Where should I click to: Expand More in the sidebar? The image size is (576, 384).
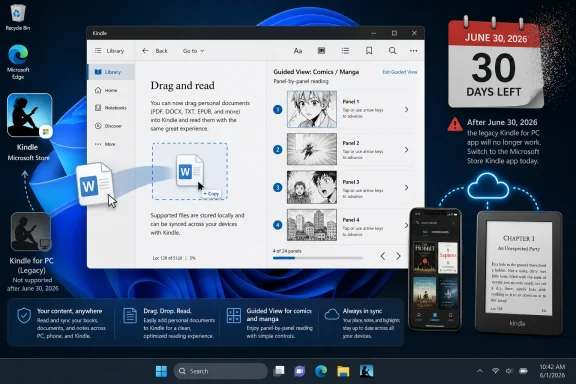point(105,144)
